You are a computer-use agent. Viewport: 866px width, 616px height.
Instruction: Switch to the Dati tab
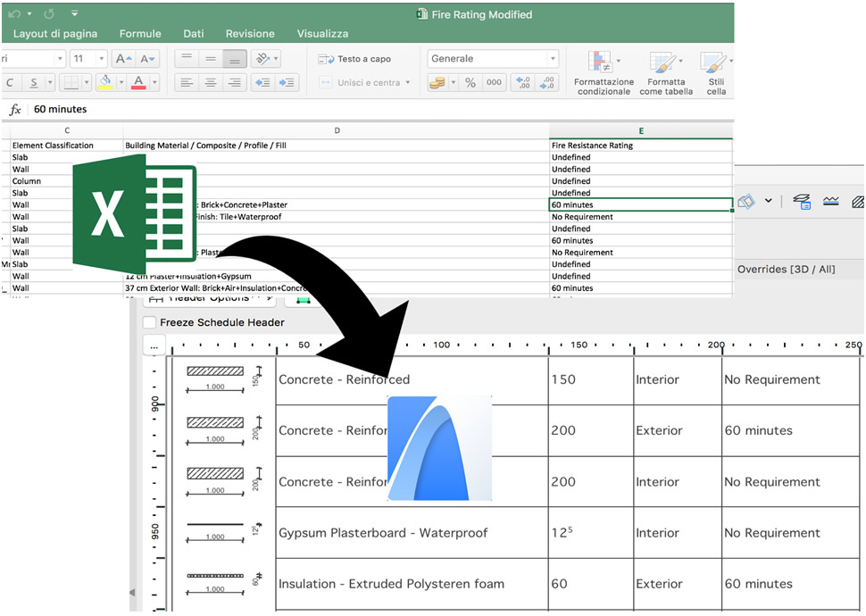pos(194,34)
